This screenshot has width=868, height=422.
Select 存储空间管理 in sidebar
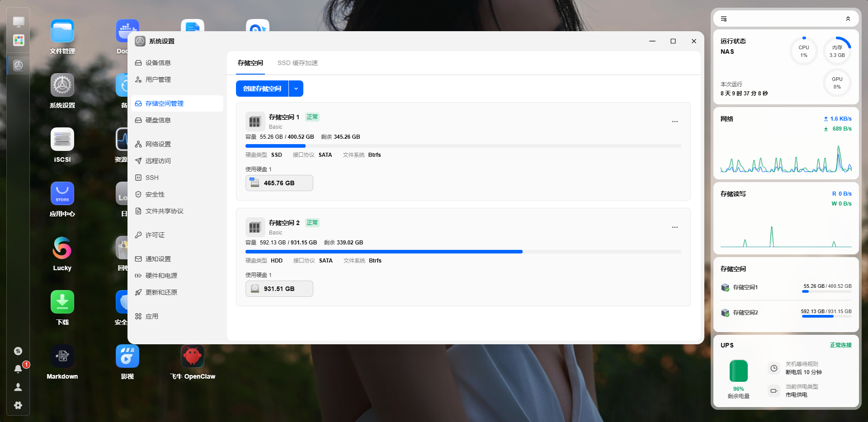[177, 103]
